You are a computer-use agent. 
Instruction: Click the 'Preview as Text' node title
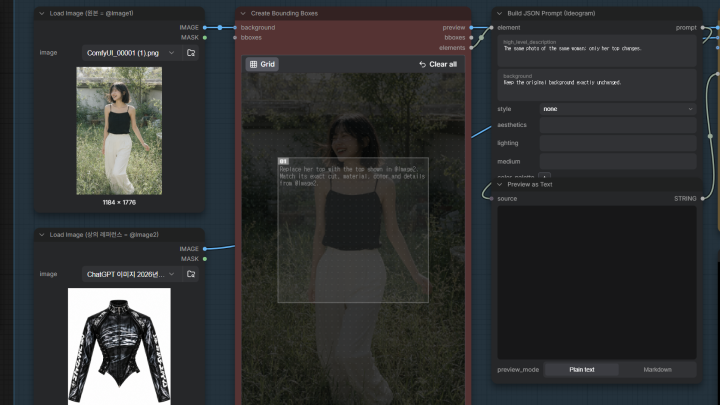(x=529, y=185)
